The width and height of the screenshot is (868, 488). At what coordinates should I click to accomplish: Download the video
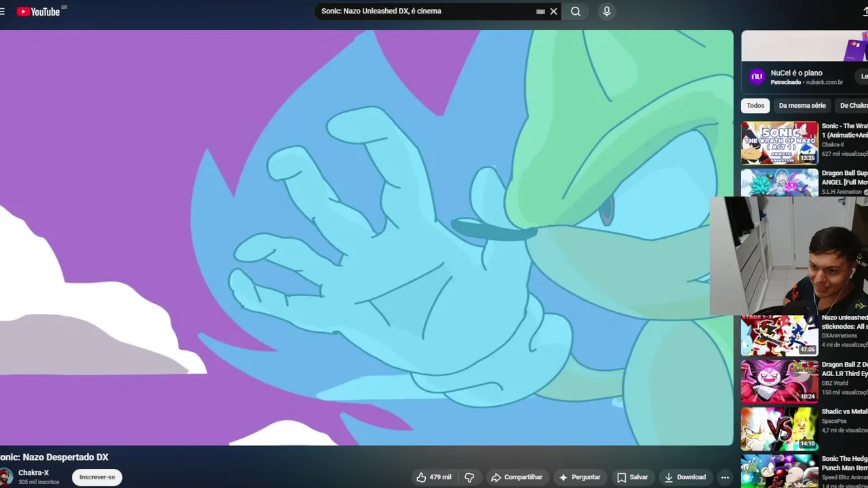pyautogui.click(x=685, y=477)
